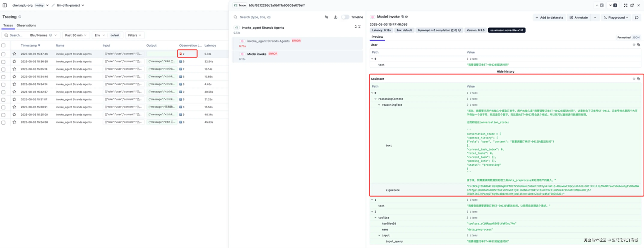Star the 15:36:55 trace row
This screenshot has height=248, width=644.
pyautogui.click(x=14, y=61)
